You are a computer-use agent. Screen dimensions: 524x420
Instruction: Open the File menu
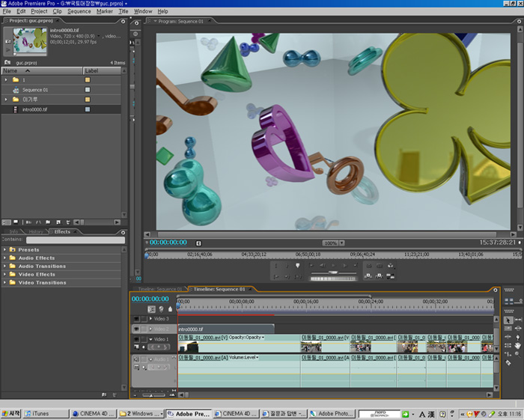click(7, 11)
